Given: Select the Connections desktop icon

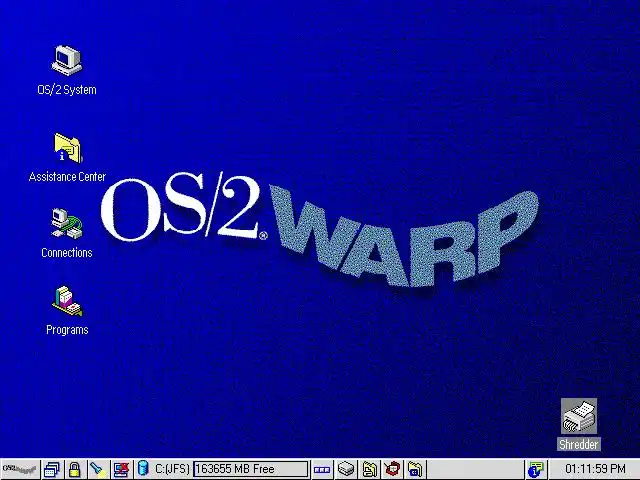Looking at the screenshot, I should [x=67, y=224].
